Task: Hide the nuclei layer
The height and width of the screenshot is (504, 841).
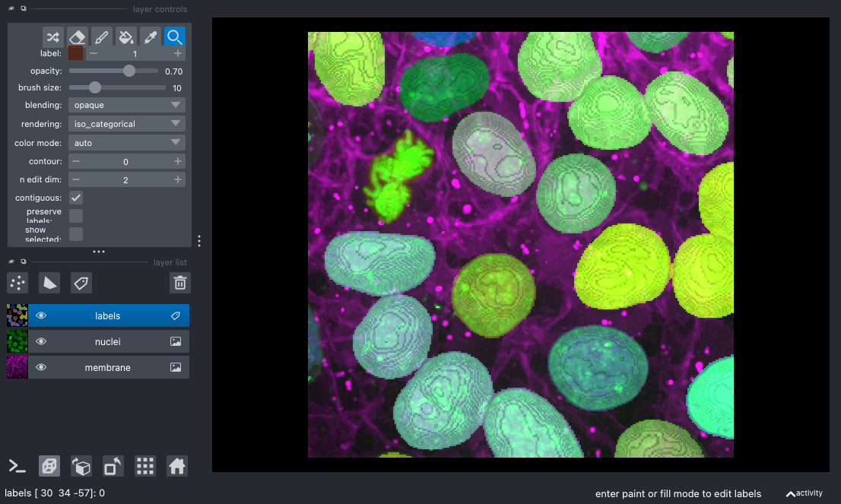Action: coord(40,341)
